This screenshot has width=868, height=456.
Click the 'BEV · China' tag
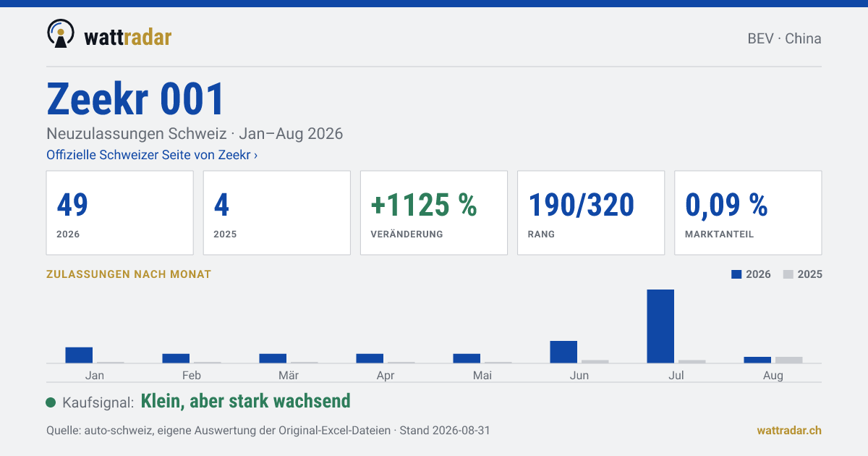point(784,39)
